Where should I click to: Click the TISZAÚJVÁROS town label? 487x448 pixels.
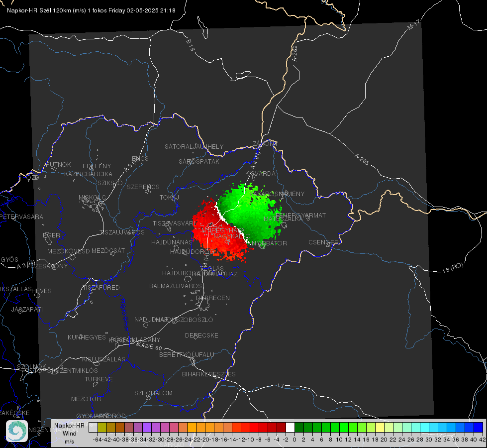point(122,232)
